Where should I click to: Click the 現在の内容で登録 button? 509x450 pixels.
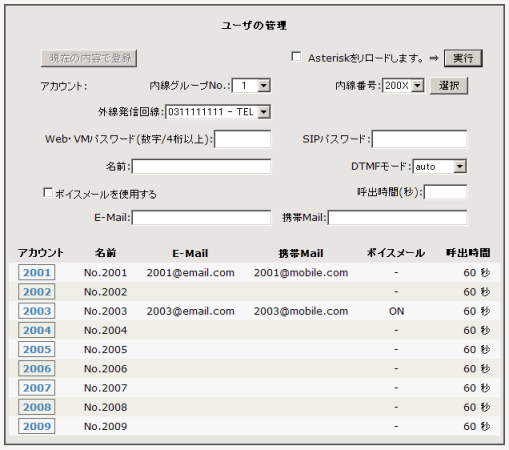point(89,58)
